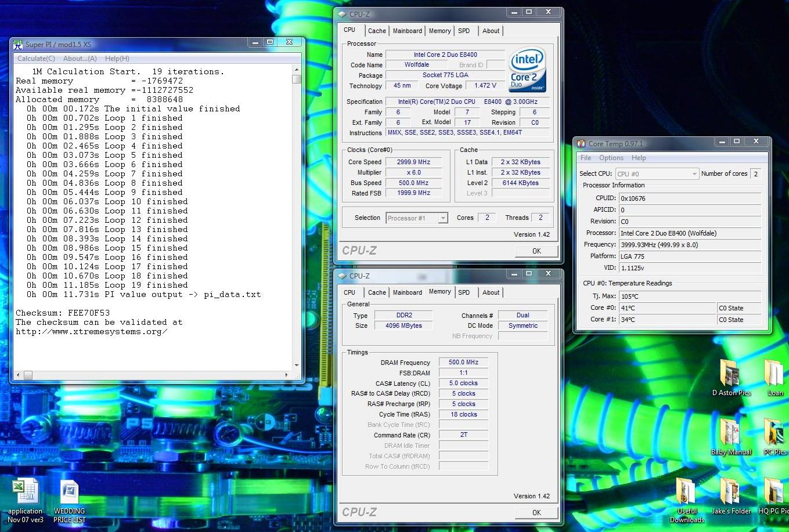This screenshot has height=532, width=789.
Task: Click the Multiplier x 6.0 value
Action: (413, 172)
